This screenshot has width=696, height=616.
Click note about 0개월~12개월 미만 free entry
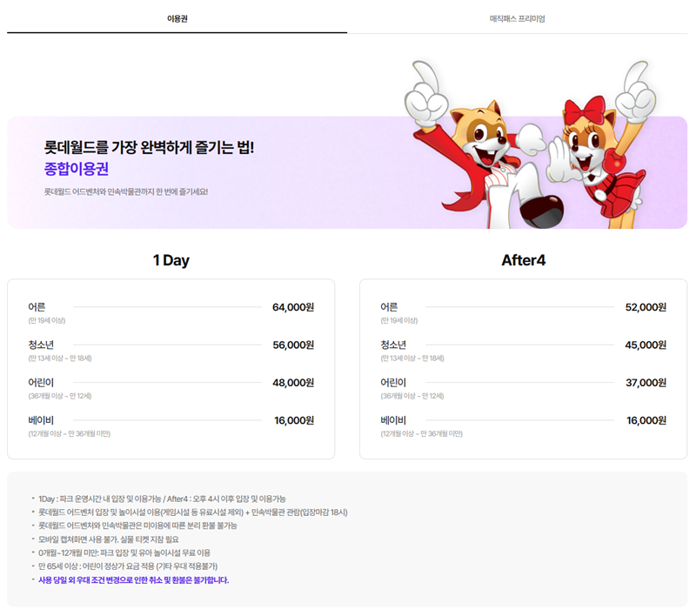pyautogui.click(x=124, y=552)
